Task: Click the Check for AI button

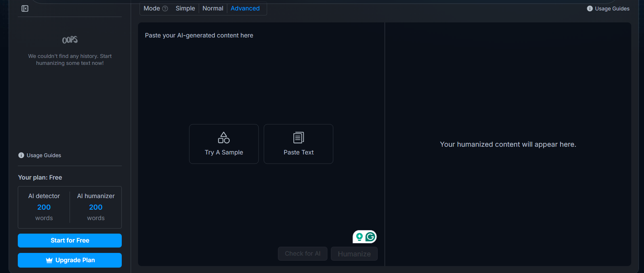Action: tap(302, 254)
